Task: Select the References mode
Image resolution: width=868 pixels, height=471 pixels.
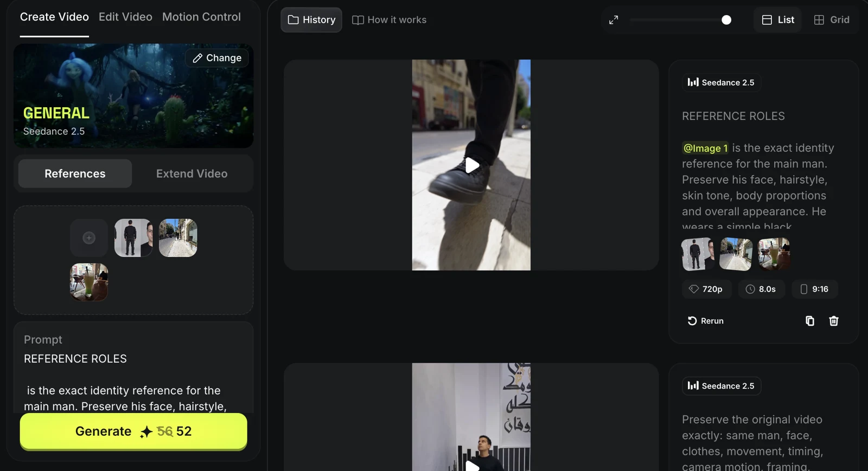Action: pos(75,173)
